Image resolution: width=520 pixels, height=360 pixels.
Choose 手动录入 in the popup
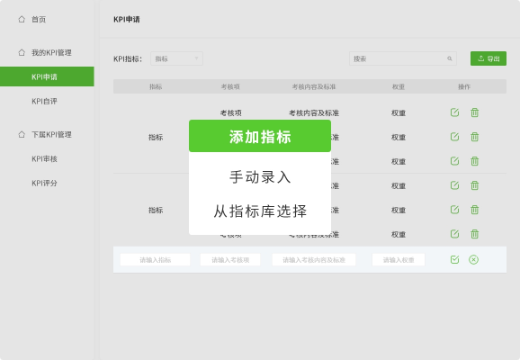tap(260, 177)
